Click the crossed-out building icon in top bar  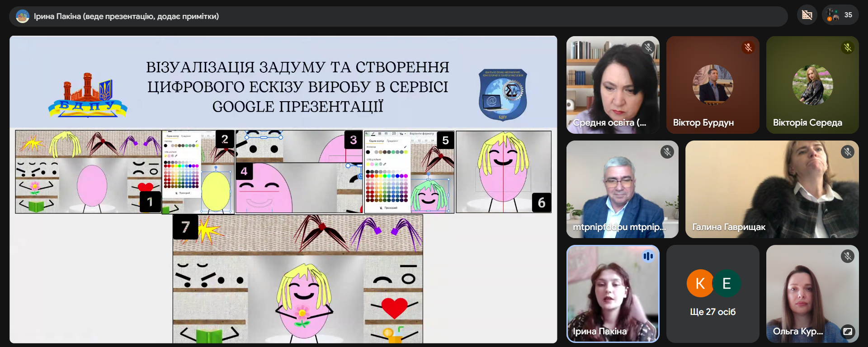[807, 15]
